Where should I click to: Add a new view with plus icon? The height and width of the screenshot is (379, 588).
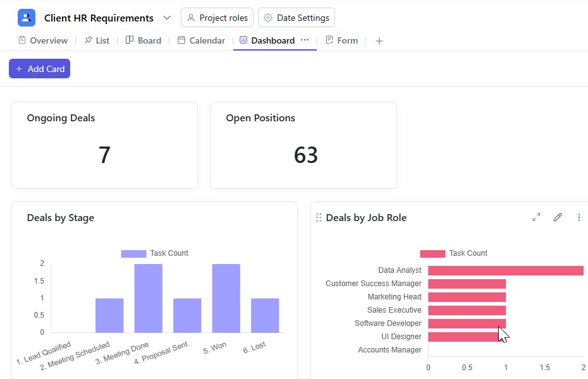tap(379, 41)
